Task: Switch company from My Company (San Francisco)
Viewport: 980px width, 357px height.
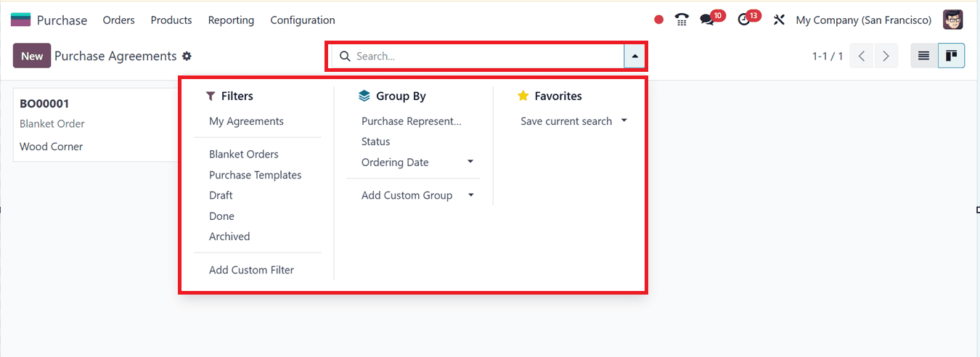Action: pos(862,20)
